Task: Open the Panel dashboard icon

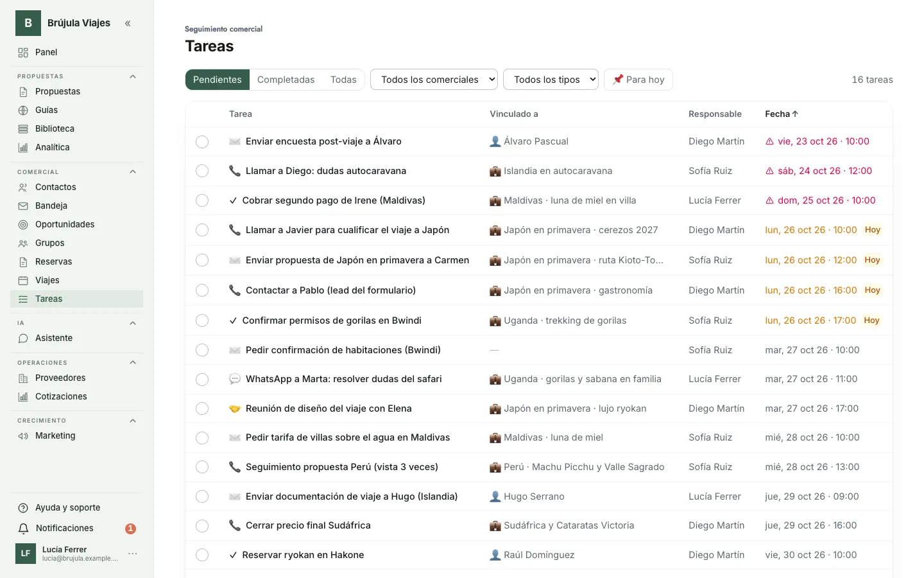Action: pyautogui.click(x=23, y=53)
